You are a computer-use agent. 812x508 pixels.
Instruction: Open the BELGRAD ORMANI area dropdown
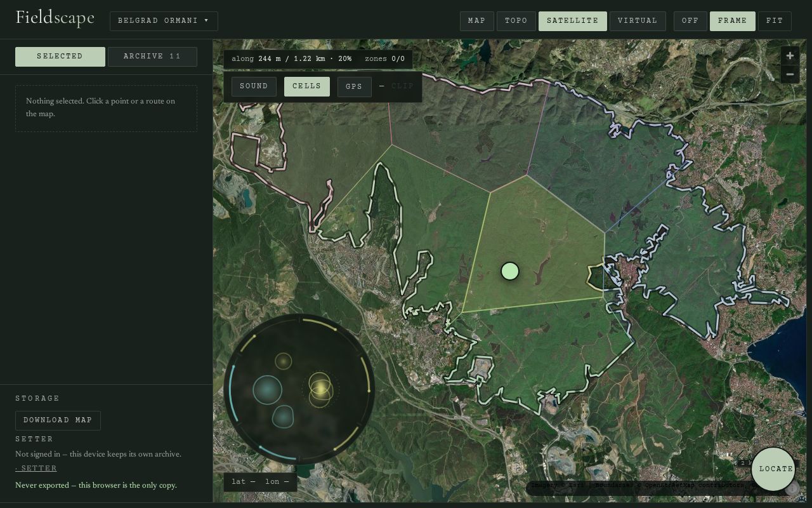point(164,21)
